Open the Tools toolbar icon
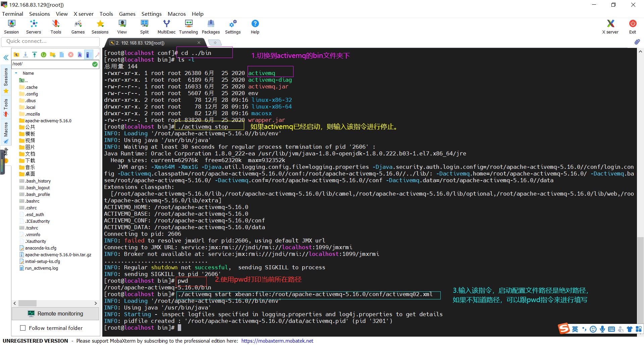Image resolution: width=644 pixels, height=345 pixels. click(56, 27)
